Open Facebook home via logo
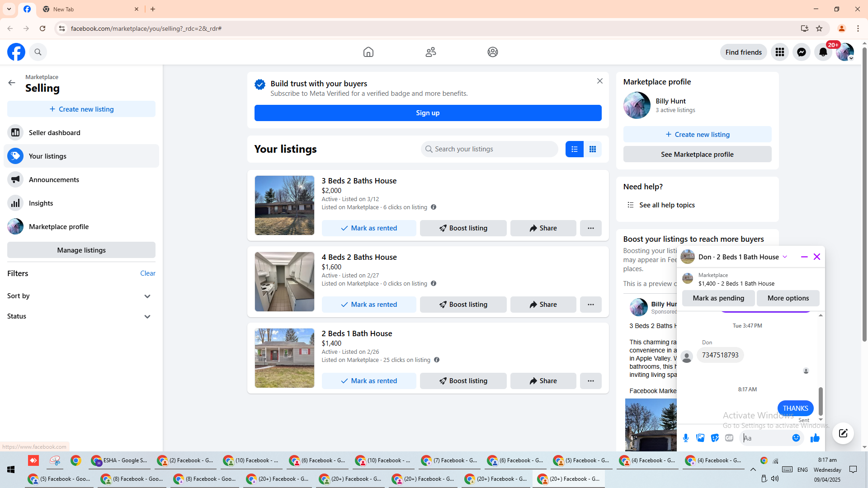This screenshot has width=868, height=488. (16, 52)
